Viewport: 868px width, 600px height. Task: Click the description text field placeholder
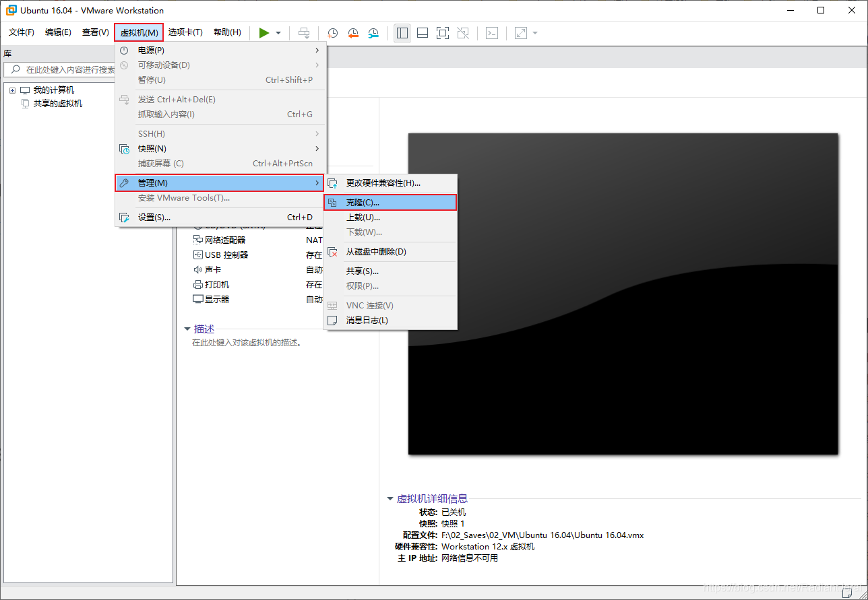point(247,342)
